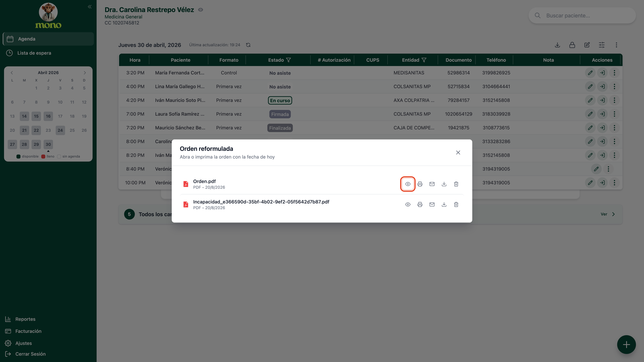The width and height of the screenshot is (644, 362).
Task: Preview the Incapacidad PDF with eye icon
Action: coord(408,205)
